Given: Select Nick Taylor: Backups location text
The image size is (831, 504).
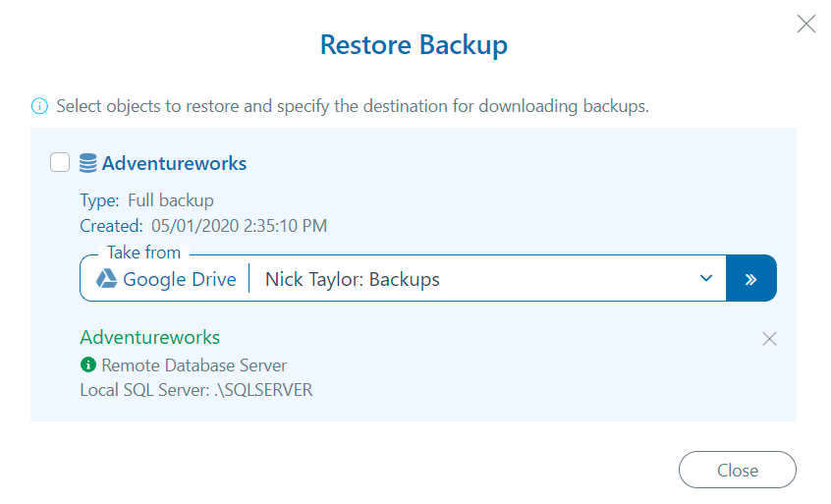Looking at the screenshot, I should pyautogui.click(x=353, y=279).
